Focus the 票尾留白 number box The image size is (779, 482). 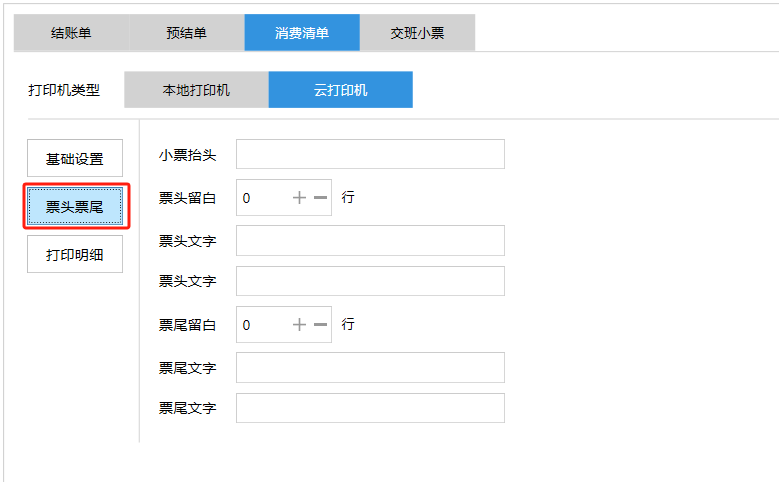tap(262, 325)
